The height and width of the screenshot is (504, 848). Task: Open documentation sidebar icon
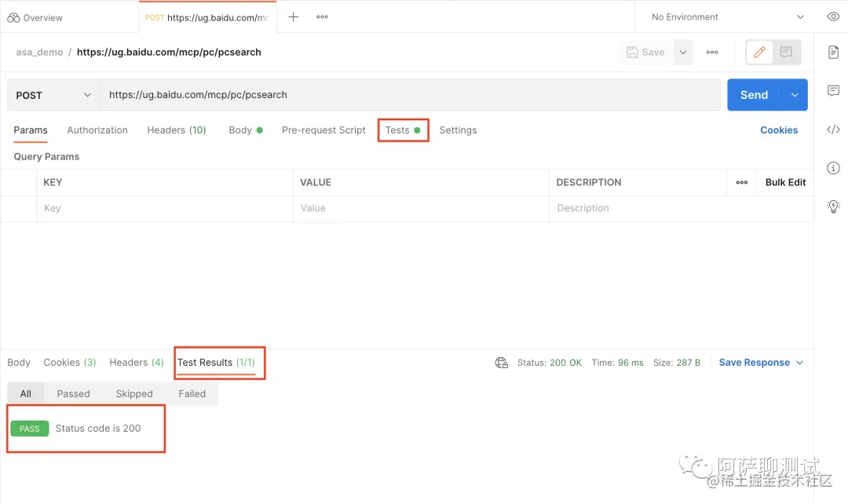point(833,52)
